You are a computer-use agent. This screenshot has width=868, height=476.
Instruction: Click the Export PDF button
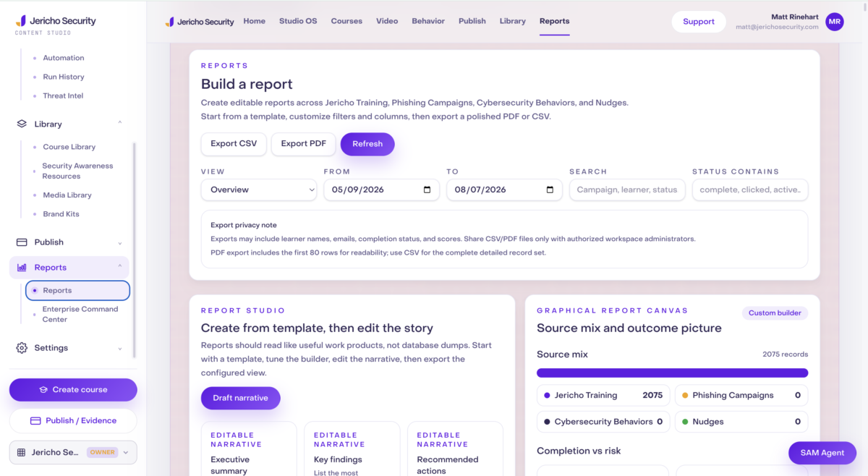click(x=304, y=144)
